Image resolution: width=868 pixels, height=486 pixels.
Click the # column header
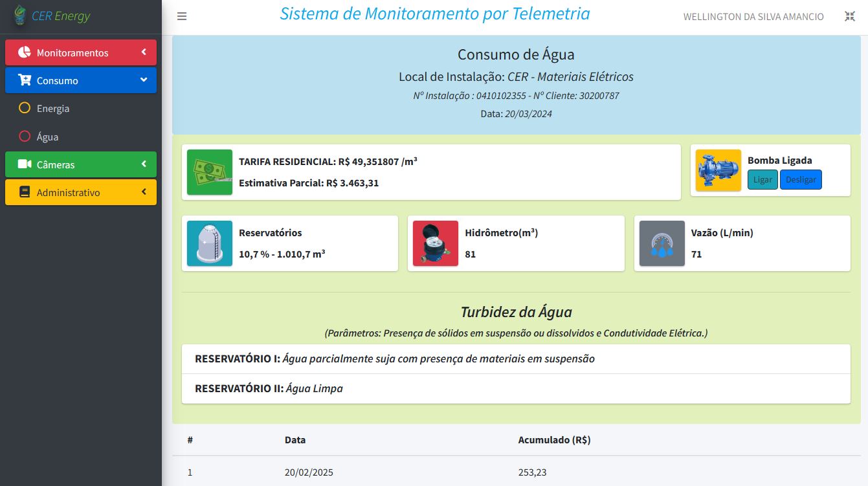[190, 440]
